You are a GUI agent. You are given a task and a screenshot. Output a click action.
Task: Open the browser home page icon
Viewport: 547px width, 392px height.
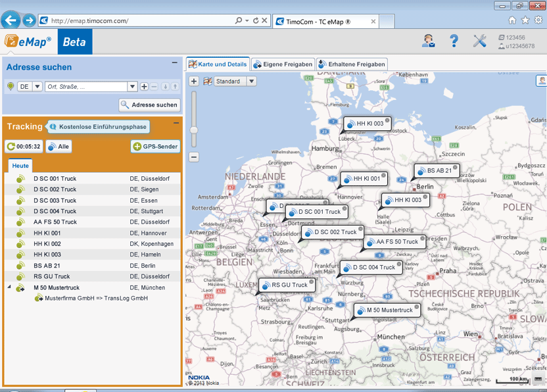click(512, 20)
